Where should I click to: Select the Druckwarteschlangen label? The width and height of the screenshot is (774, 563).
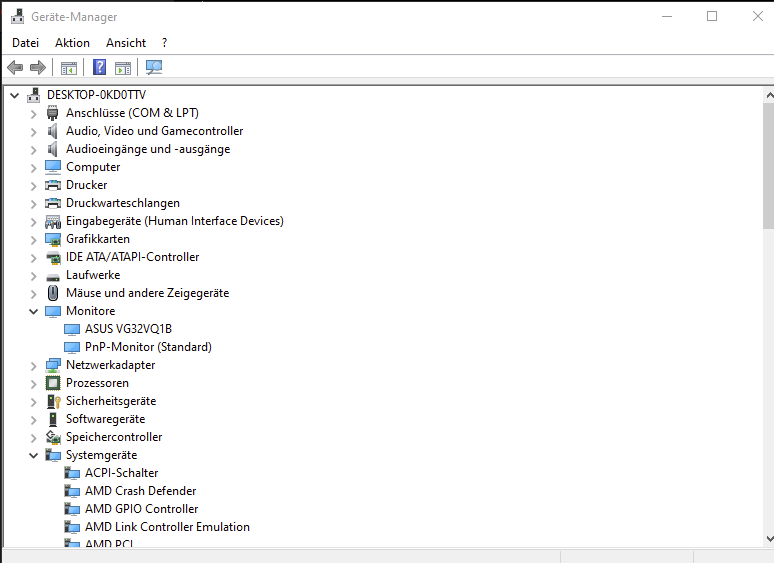[x=123, y=203]
